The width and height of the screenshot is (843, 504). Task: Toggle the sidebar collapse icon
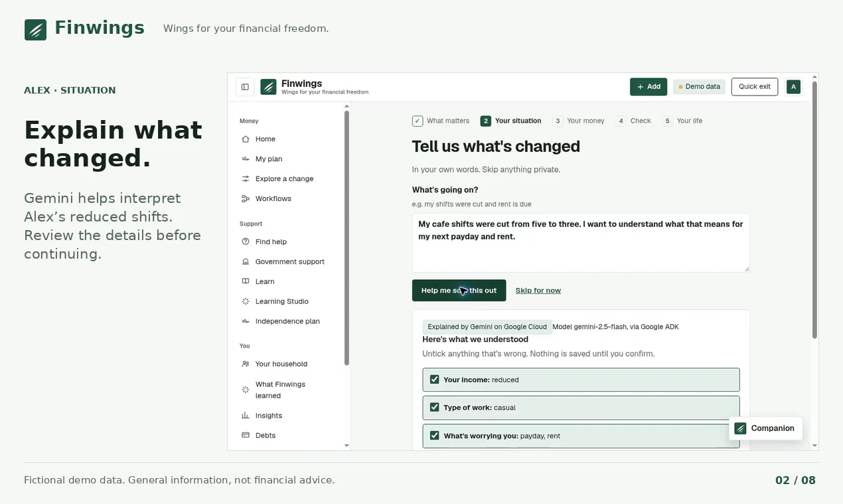pos(245,87)
